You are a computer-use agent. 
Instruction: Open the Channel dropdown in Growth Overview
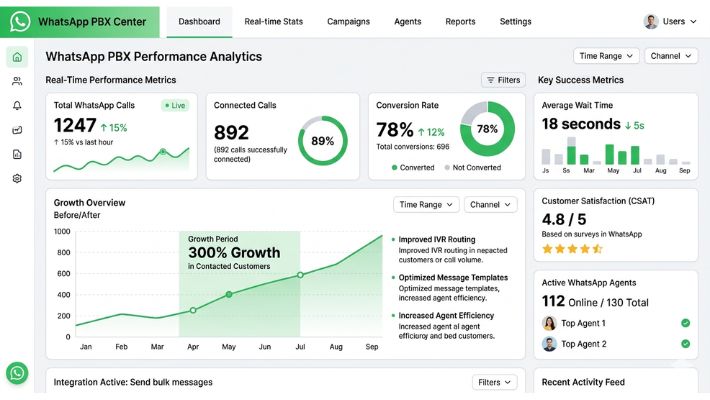491,204
